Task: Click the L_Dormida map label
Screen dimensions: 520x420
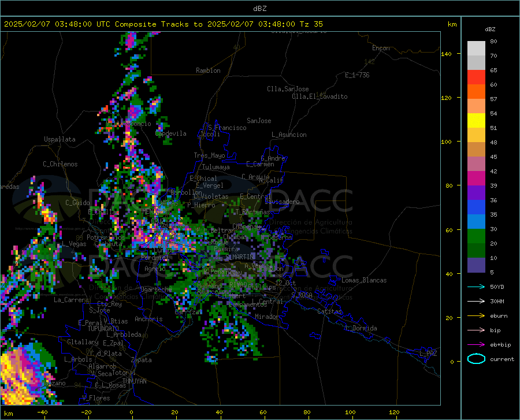Action: [361, 328]
